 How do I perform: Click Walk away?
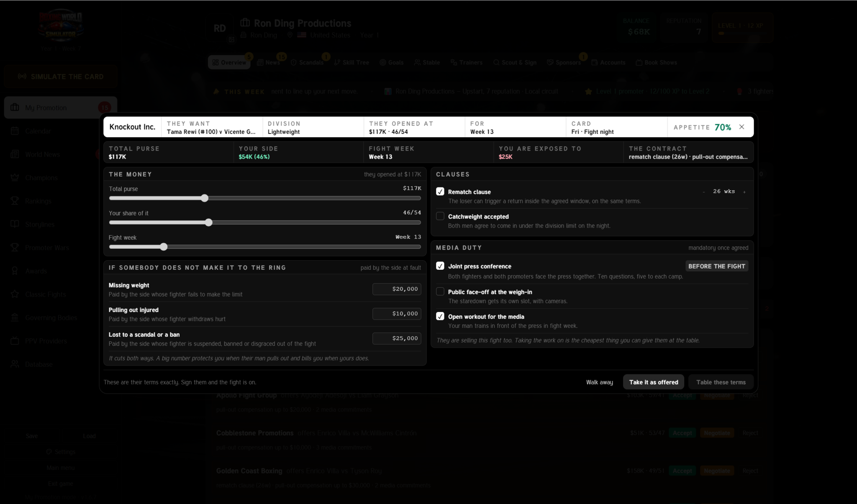(x=599, y=382)
